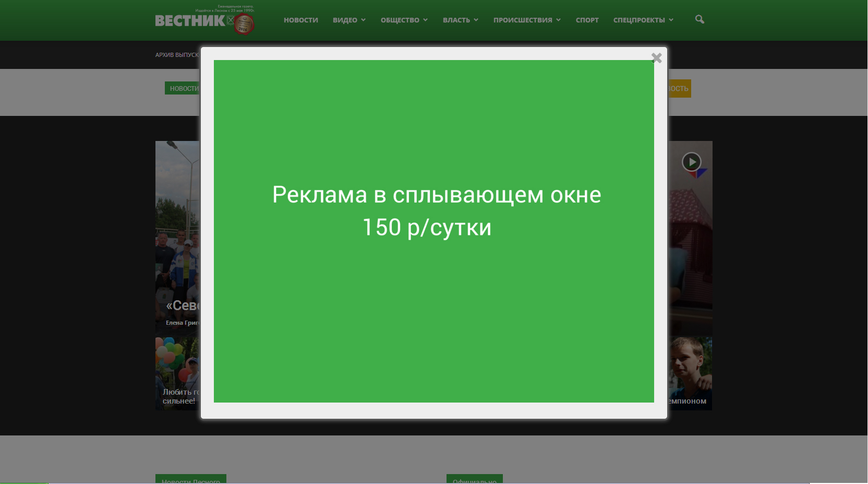
Task: Expand the ОБЩЕСТВО dropdown menu
Action: point(404,20)
